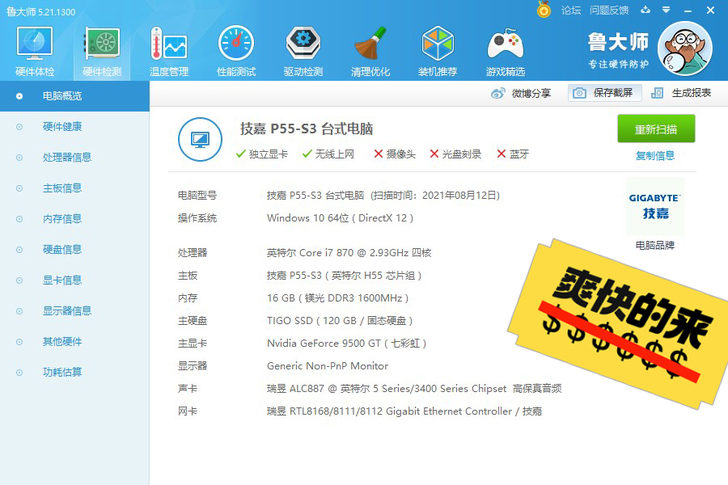
Task: Click the 鲁大师 5.21.1300 version title
Action: tap(41, 12)
